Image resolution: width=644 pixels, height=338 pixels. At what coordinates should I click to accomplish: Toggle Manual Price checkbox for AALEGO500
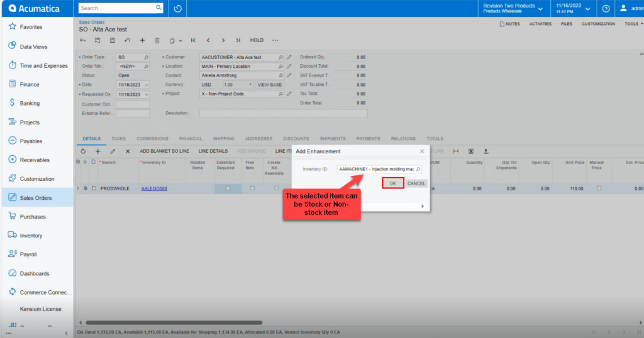click(599, 188)
